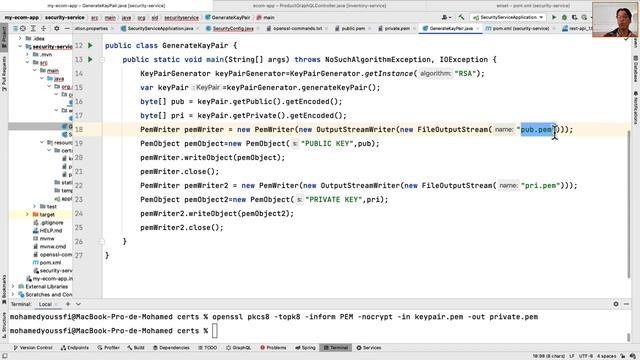The height and width of the screenshot is (360, 640).
Task: Open run configuration SecurityServiceApplication dropdown
Action: 508,18
